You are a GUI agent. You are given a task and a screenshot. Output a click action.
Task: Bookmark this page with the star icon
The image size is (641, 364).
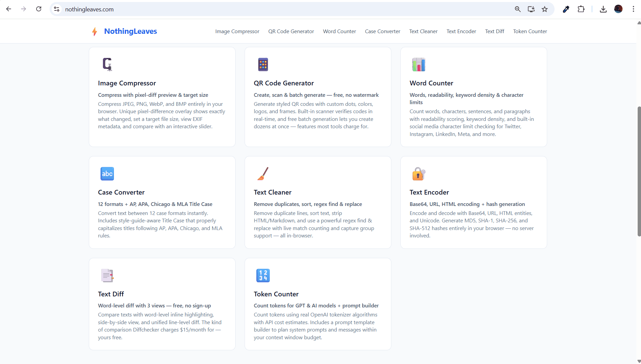click(545, 9)
